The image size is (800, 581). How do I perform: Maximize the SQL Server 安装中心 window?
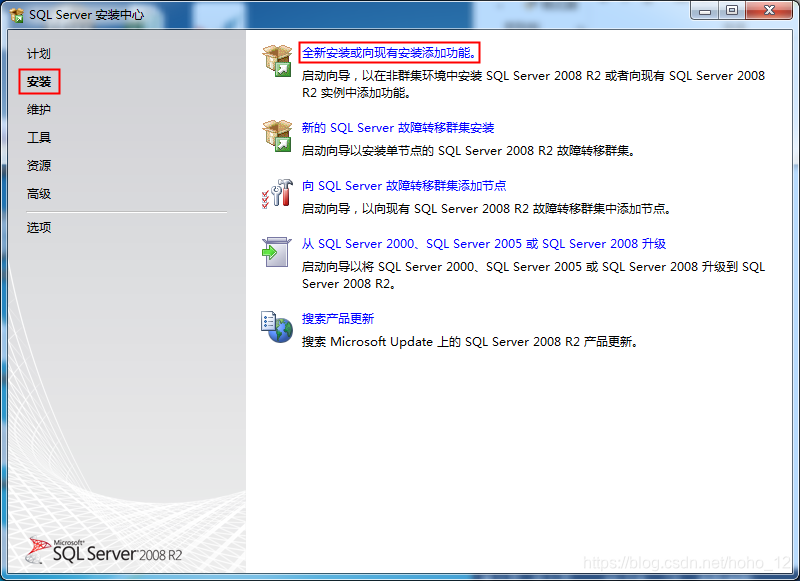732,11
